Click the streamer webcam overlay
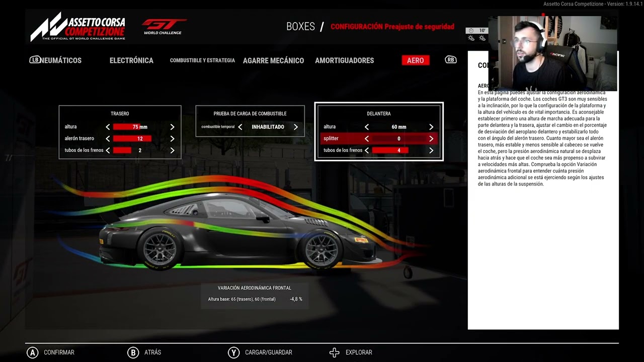Screen dimensions: 644x362 coord(552,53)
